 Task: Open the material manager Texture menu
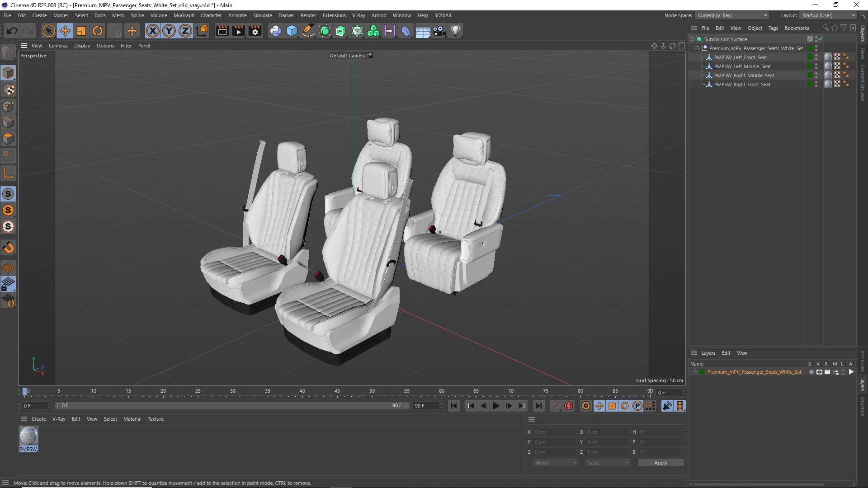click(156, 419)
